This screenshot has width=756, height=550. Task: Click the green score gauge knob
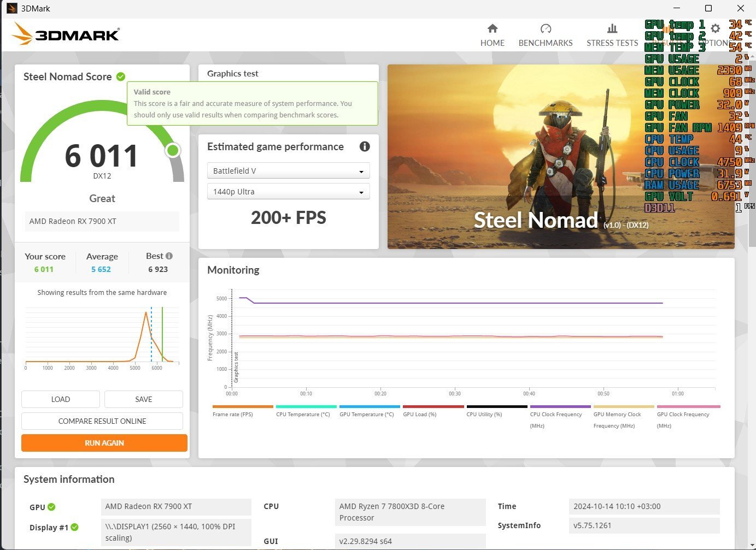click(173, 150)
